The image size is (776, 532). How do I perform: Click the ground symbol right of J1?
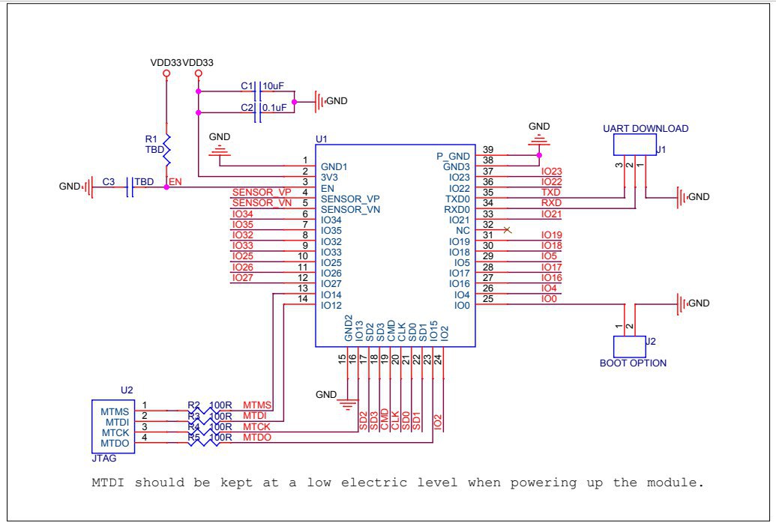(682, 198)
